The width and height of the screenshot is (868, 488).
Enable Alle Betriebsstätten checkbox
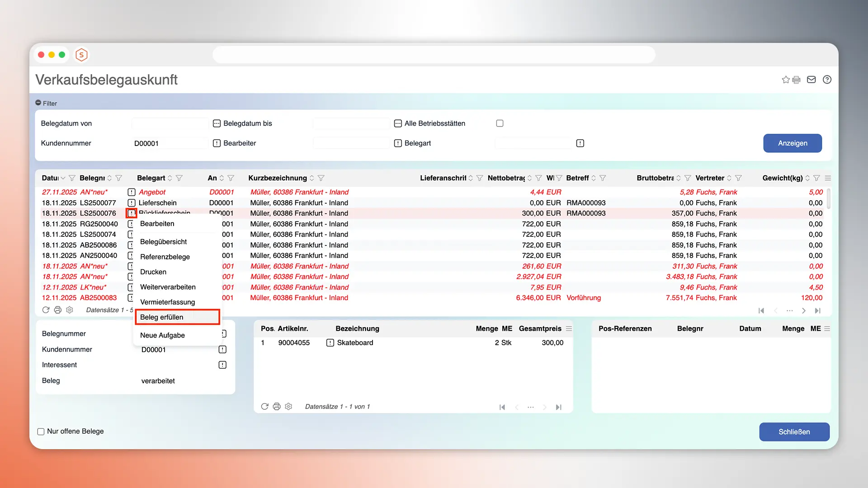click(500, 123)
